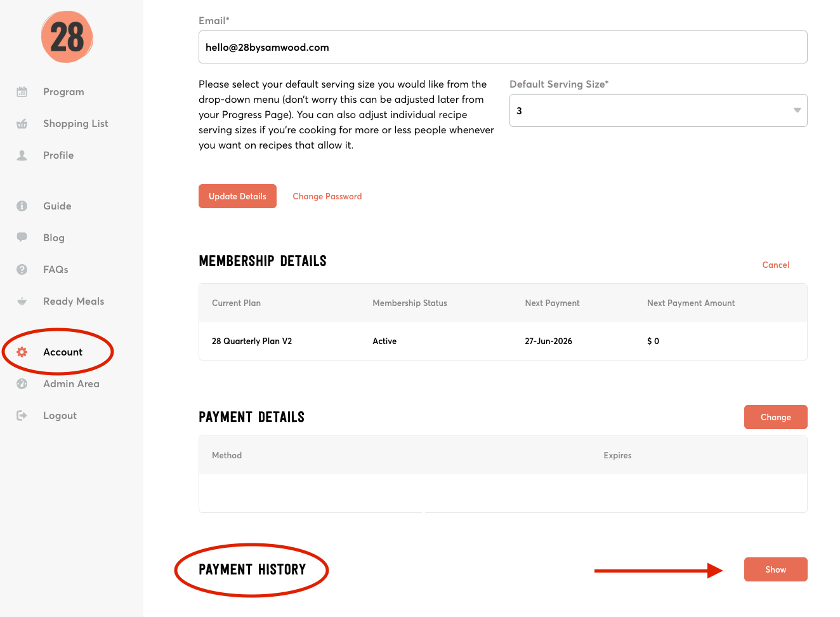Viewport: 840px width, 617px height.
Task: Click the Logout exit icon
Action: click(22, 416)
